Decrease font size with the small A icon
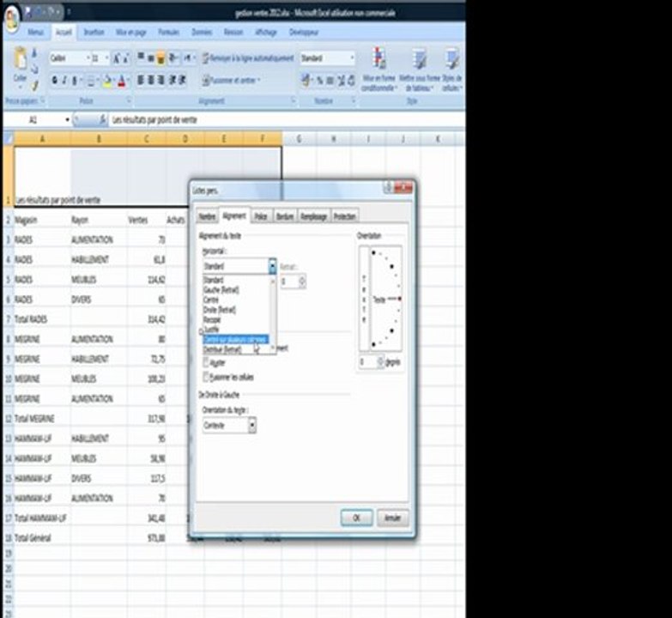This screenshot has height=618, width=672. (125, 58)
